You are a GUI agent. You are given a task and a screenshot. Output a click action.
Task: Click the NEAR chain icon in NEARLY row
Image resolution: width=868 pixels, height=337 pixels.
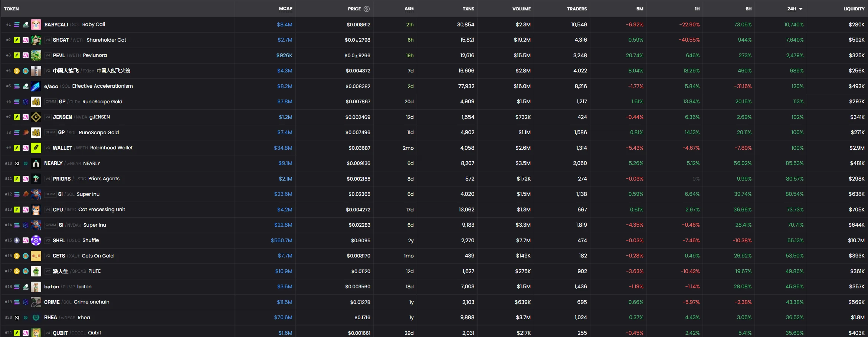point(17,163)
